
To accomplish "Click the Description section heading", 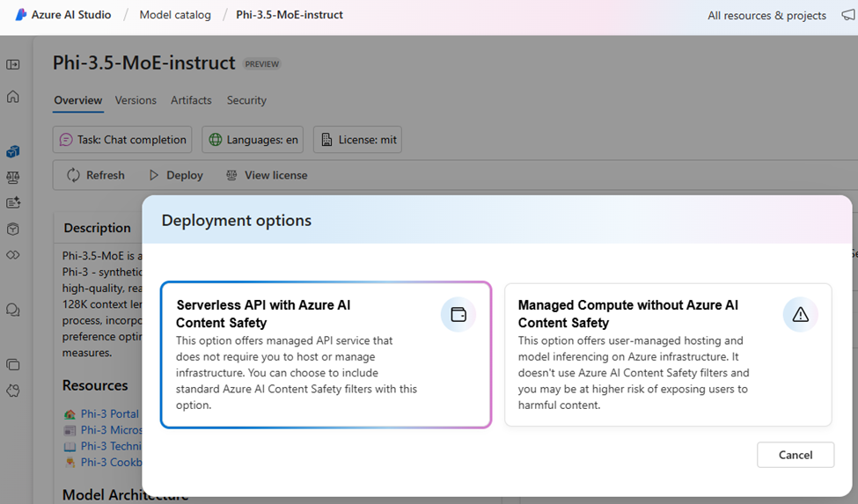I will tap(98, 228).
